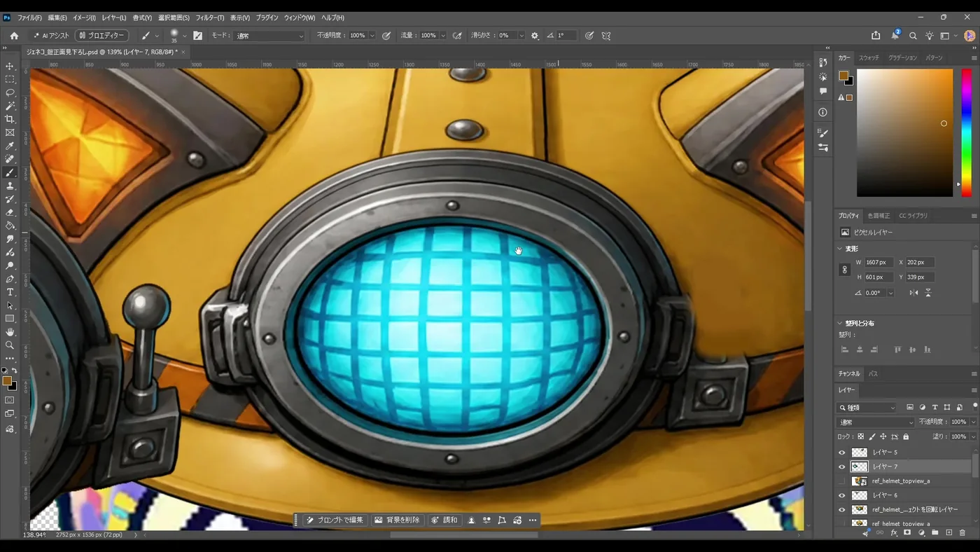Screen dimensions: 980x552
Task: Hide layer レイヤー 7 with eye icon
Action: [x=842, y=467]
